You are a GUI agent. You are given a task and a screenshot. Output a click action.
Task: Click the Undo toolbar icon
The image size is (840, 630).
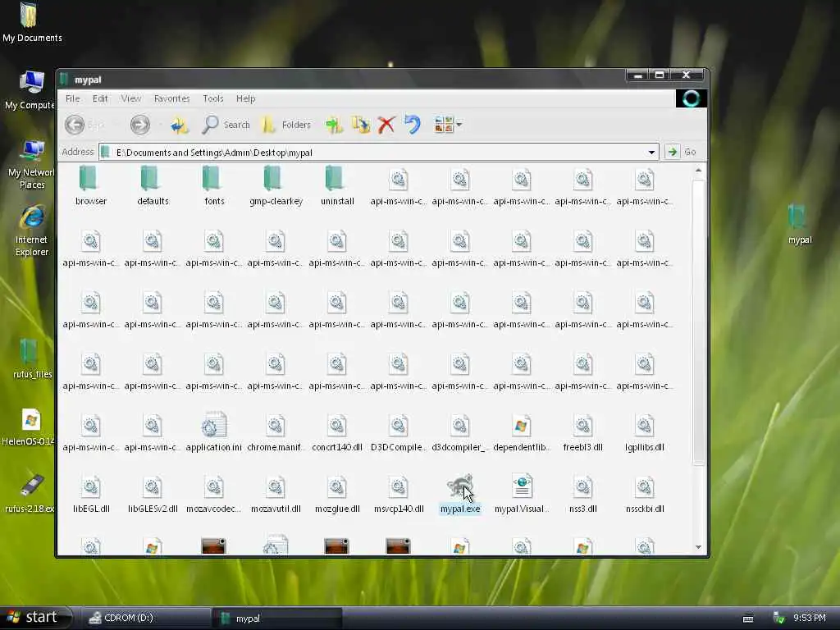[x=413, y=125]
